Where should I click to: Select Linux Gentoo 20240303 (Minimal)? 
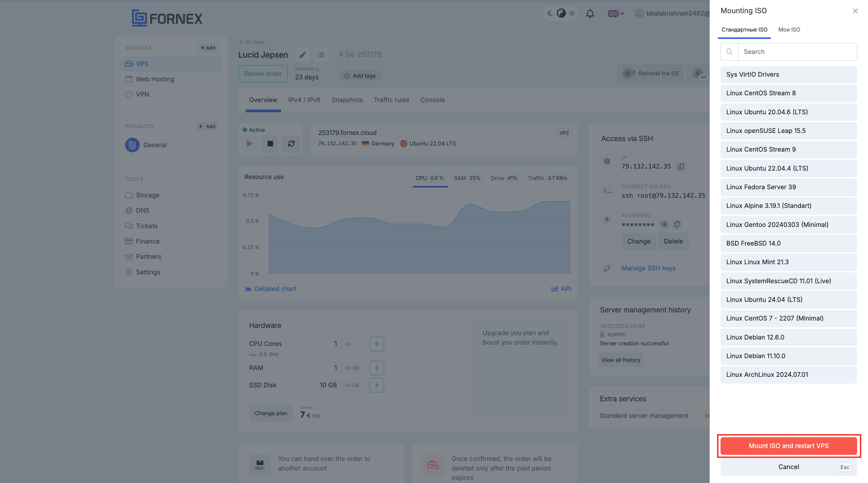789,225
